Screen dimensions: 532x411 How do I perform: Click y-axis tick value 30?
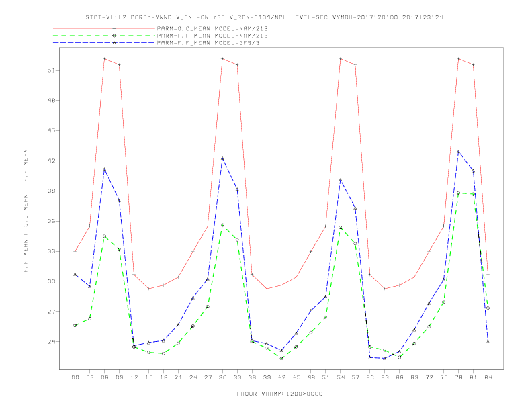pyautogui.click(x=52, y=281)
